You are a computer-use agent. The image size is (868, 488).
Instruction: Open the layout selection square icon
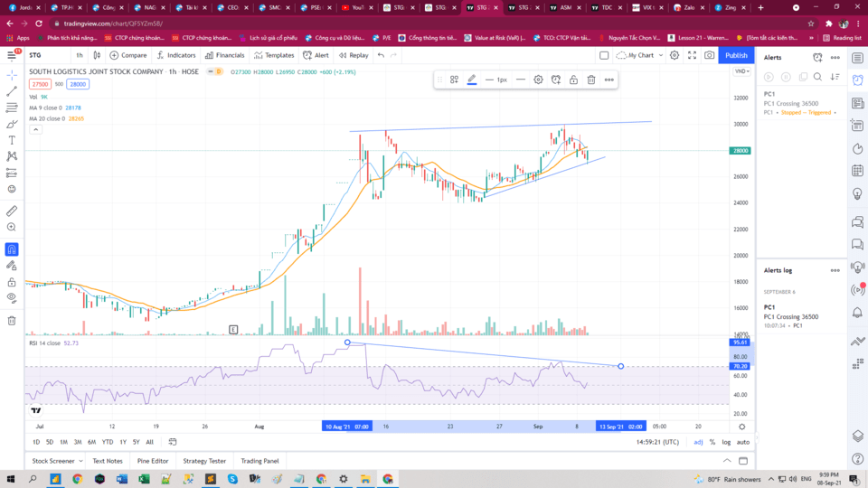click(x=604, y=55)
